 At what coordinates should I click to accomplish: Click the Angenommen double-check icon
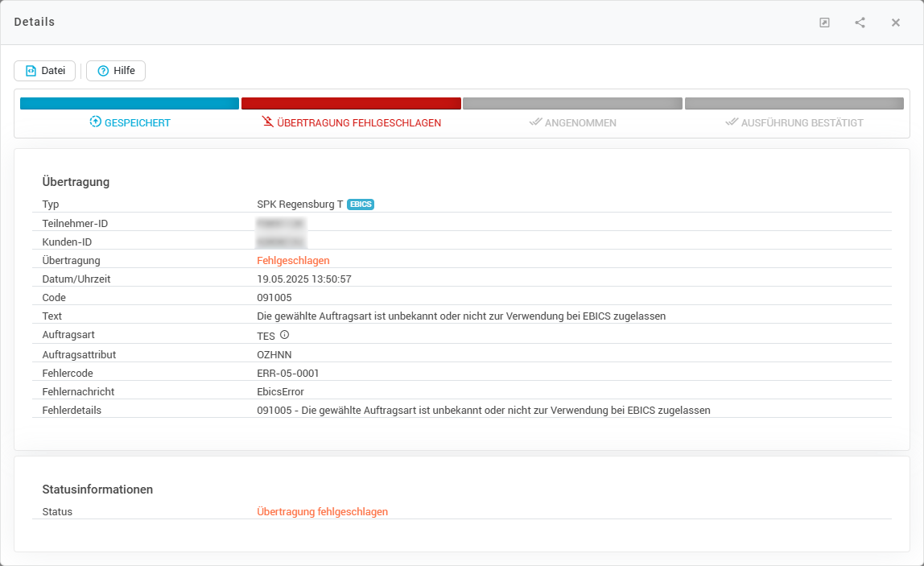point(535,122)
